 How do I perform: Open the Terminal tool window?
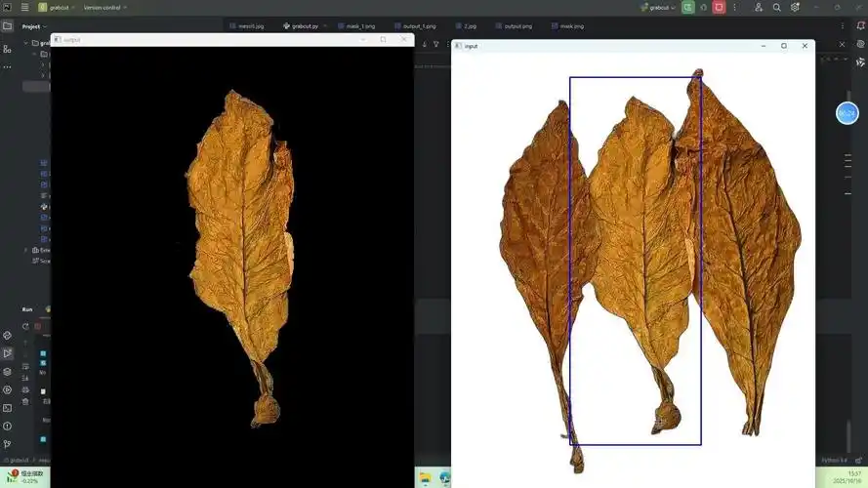tap(8, 408)
